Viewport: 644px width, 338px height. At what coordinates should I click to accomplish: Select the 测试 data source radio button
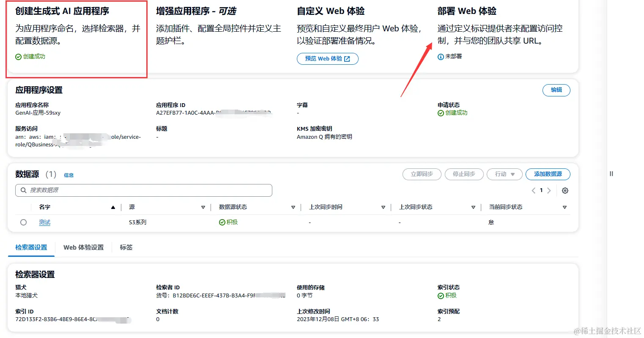23,222
